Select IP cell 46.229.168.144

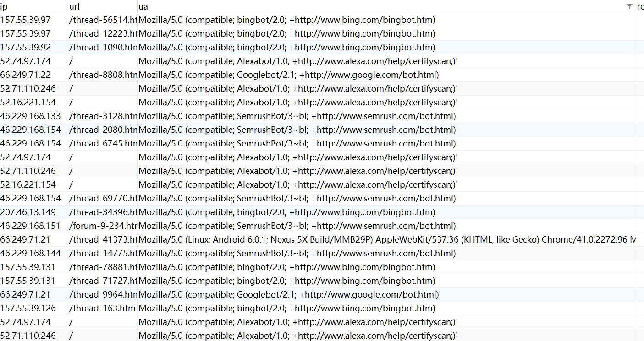coord(34,254)
